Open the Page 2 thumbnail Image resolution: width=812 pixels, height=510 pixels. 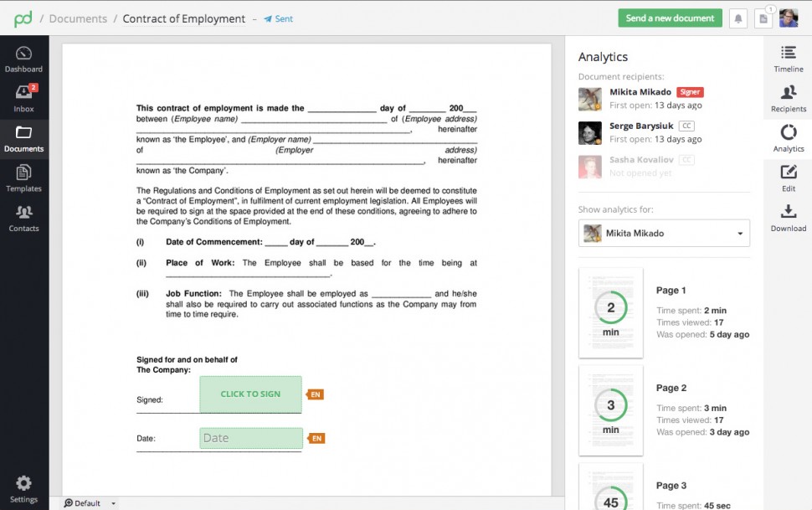coord(611,410)
